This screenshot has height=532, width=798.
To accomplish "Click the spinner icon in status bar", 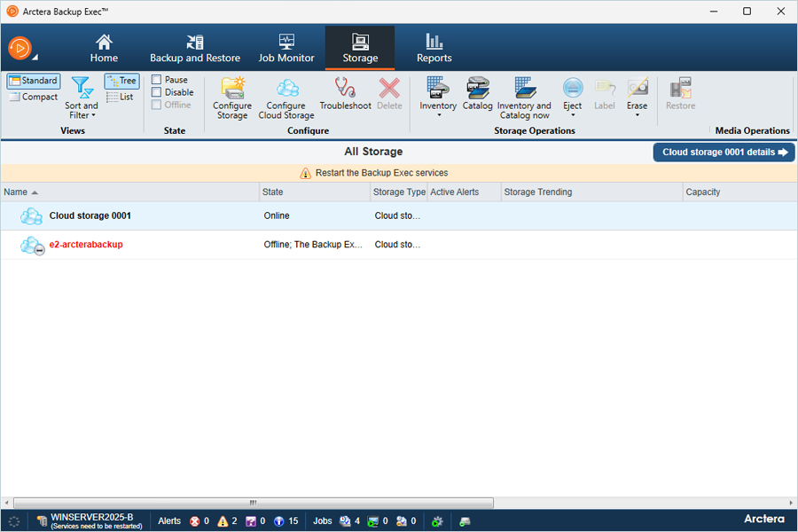I will [x=14, y=521].
